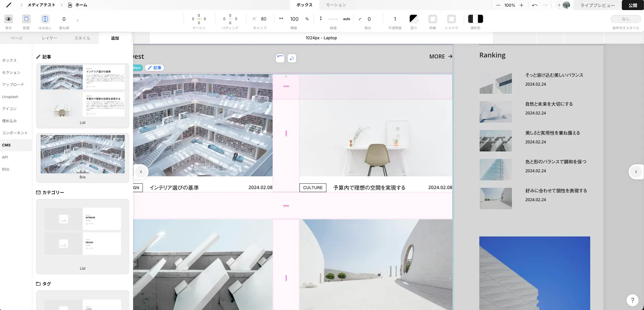Viewport: 644px width, 310px height.
Task: Click the 枠線 border icon
Action: [433, 19]
